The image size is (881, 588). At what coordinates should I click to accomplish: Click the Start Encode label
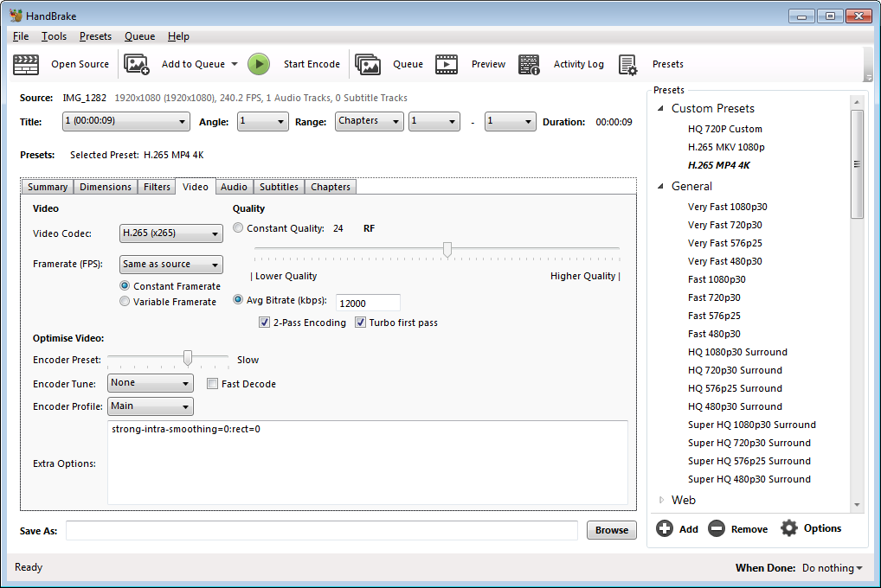coord(312,64)
